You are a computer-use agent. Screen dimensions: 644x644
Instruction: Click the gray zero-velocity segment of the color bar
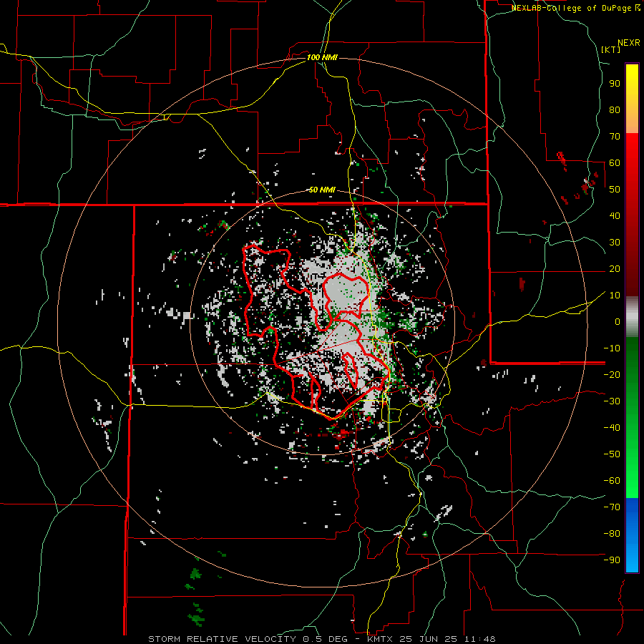(x=632, y=318)
